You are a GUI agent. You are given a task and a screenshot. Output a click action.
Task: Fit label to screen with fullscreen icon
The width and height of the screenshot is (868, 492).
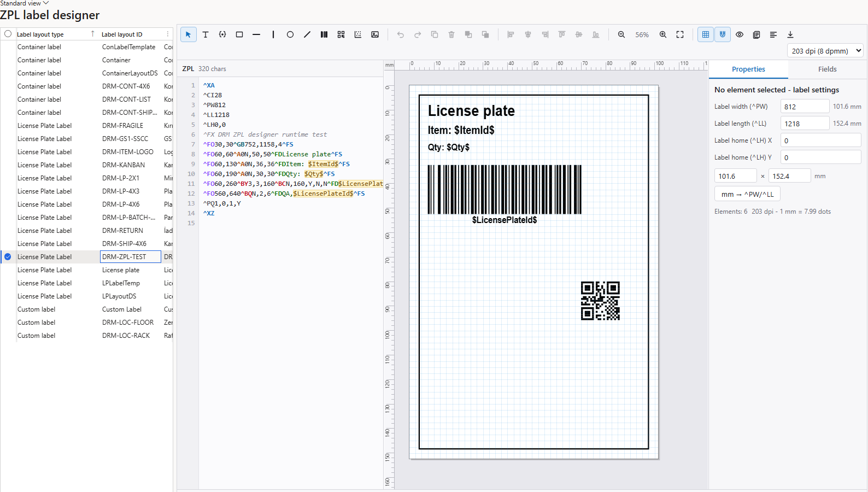pos(680,34)
